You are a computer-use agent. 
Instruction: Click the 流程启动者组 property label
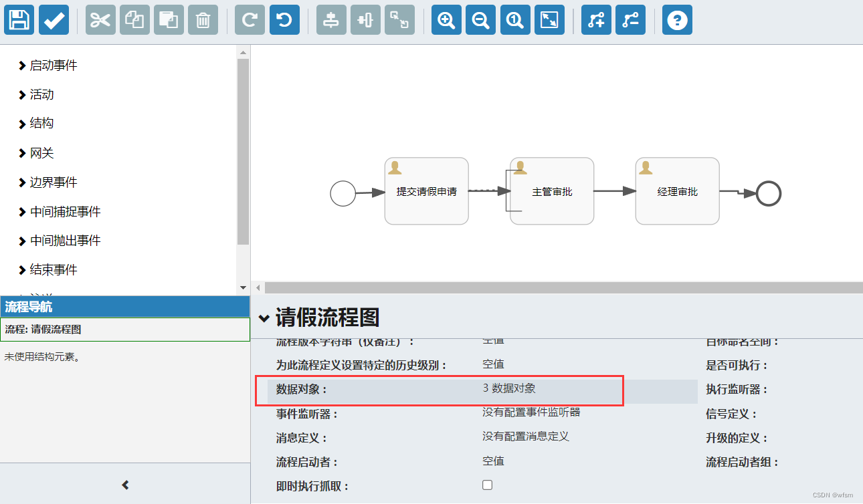(743, 463)
